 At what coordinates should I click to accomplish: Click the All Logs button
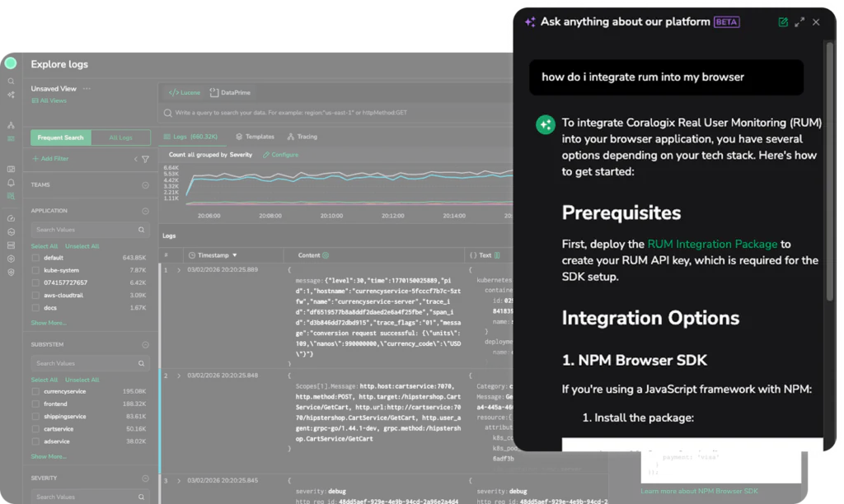[x=120, y=138]
